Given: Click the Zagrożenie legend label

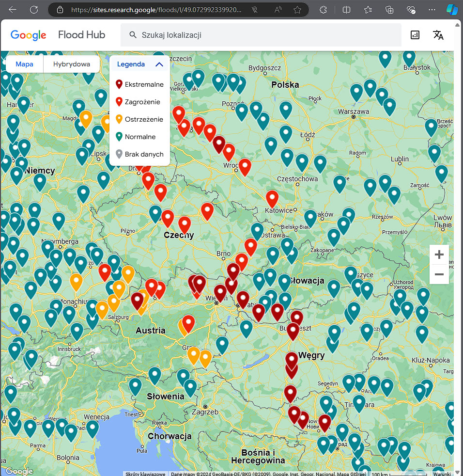Looking at the screenshot, I should pyautogui.click(x=142, y=102).
